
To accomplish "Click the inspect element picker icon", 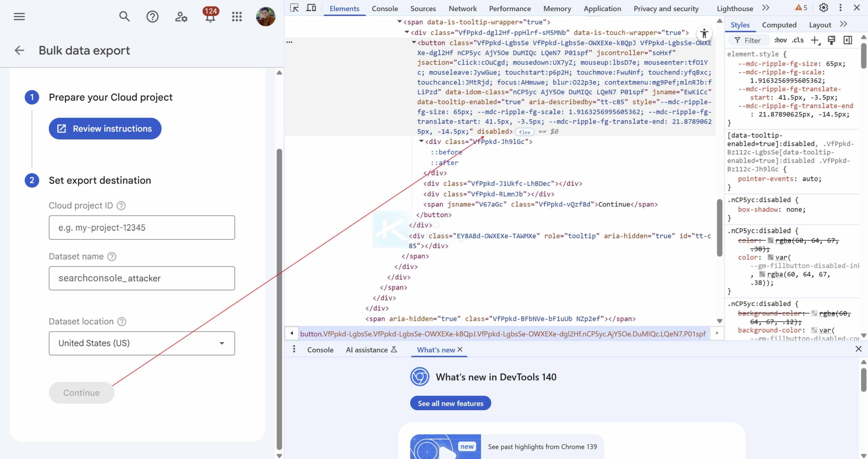I will pos(294,8).
